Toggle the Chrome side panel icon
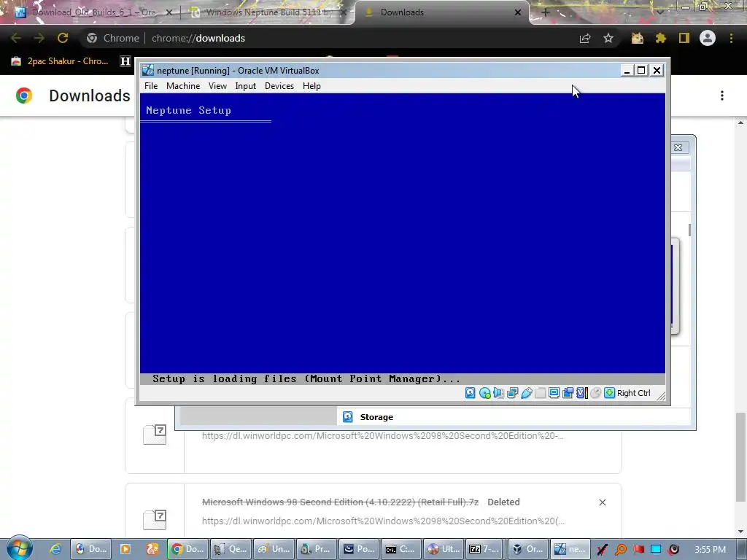This screenshot has height=560, width=747. tap(684, 38)
